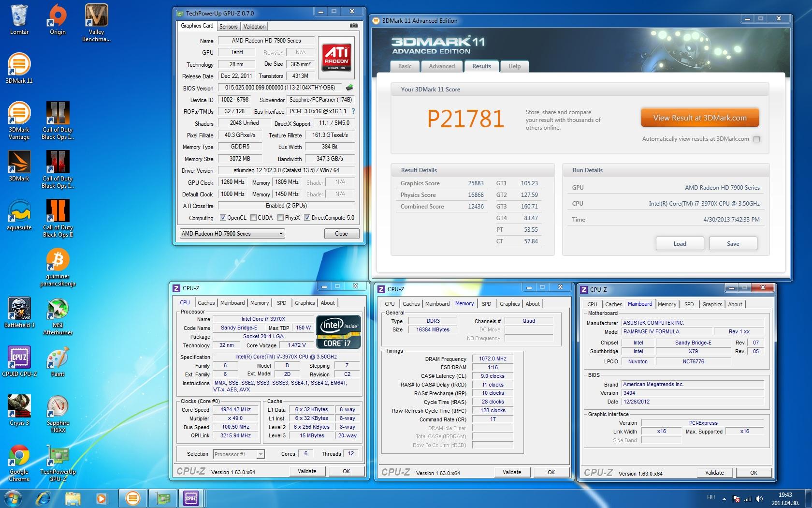This screenshot has width=812, height=508.
Task: Open the Processor #1 selection dropdown
Action: [238, 454]
